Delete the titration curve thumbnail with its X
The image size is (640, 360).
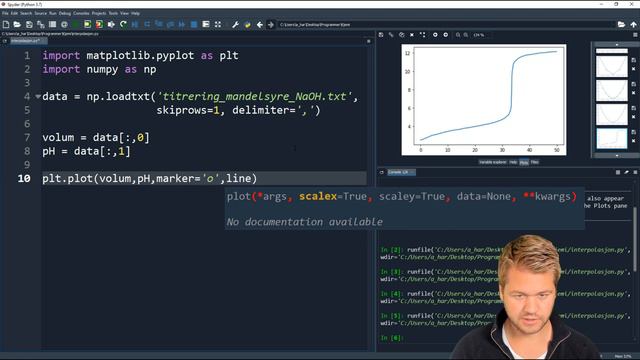(x=633, y=141)
